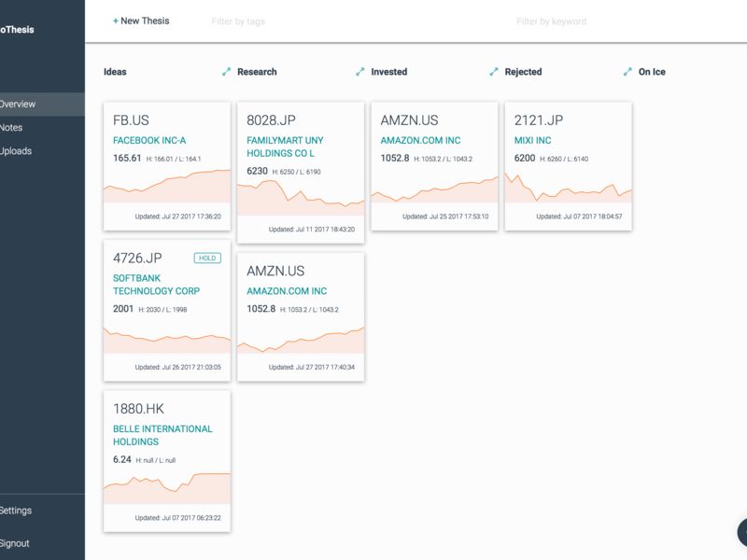This screenshot has width=747, height=560.
Task: Click 'Updated: Jul 27 2017 17:40:34' timestamp
Action: 312,367
